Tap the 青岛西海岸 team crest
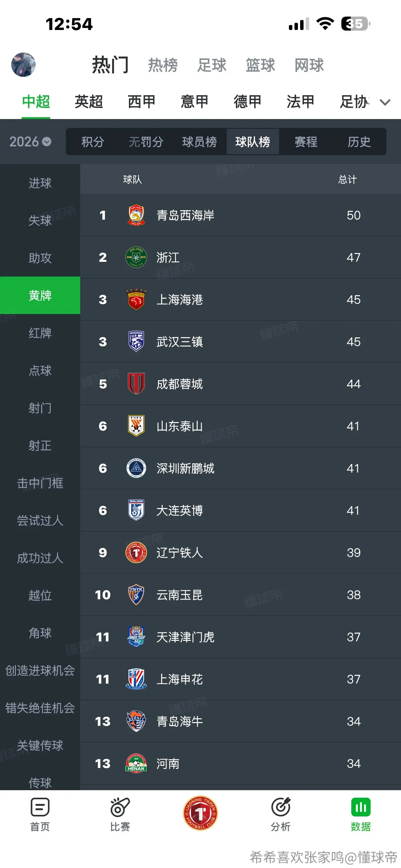401x868 pixels. coord(136,215)
